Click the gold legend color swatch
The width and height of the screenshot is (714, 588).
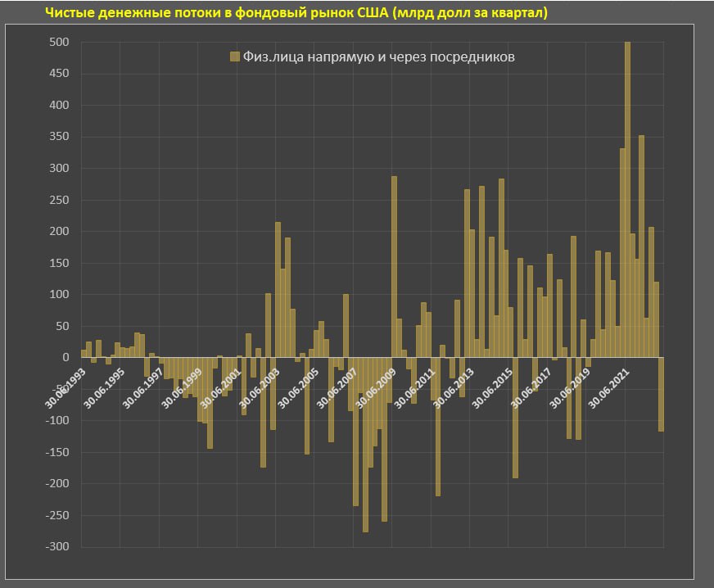point(234,57)
